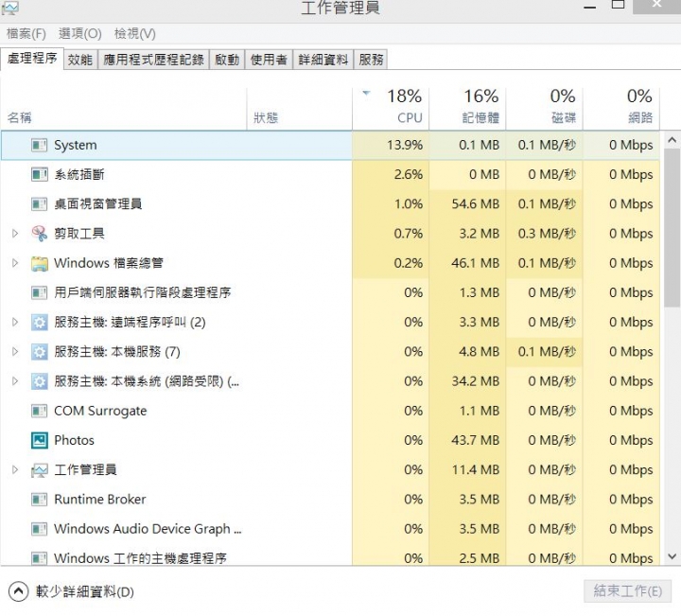
Task: Click the 用戶端伺服器執行階段處理程序 icon
Action: tap(39, 292)
